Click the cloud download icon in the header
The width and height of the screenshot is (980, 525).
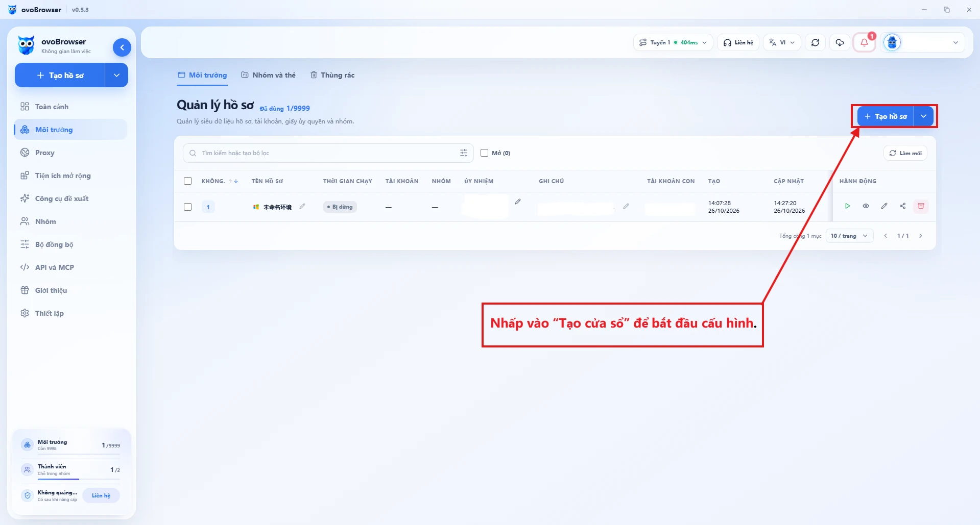point(840,42)
